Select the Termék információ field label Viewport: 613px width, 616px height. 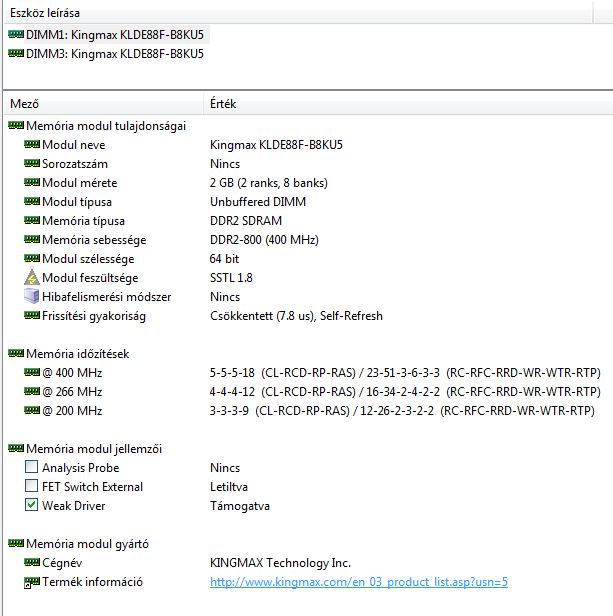(x=92, y=582)
